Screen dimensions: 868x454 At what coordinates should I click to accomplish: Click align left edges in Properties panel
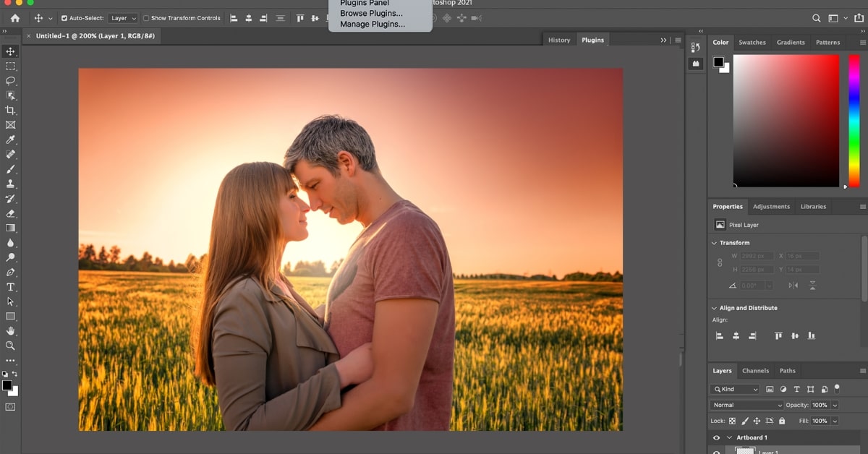[x=720, y=335]
